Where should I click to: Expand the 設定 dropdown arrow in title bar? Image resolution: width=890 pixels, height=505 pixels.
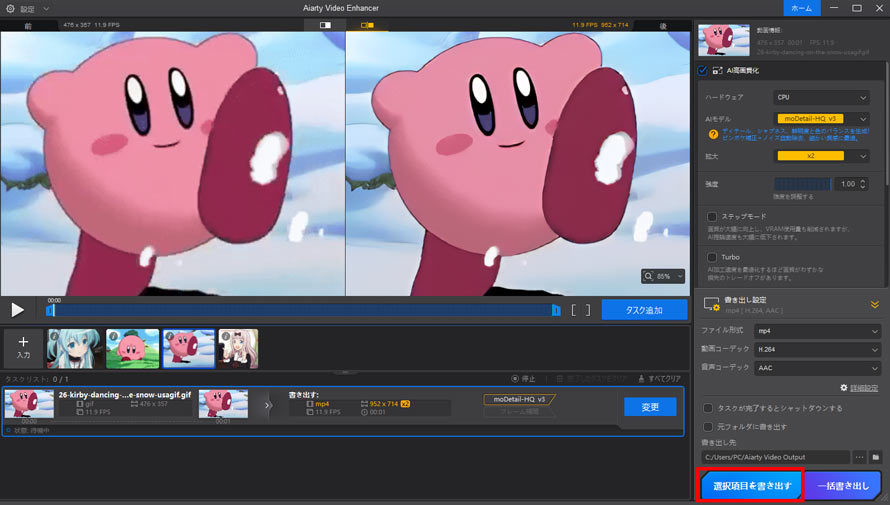[46, 9]
